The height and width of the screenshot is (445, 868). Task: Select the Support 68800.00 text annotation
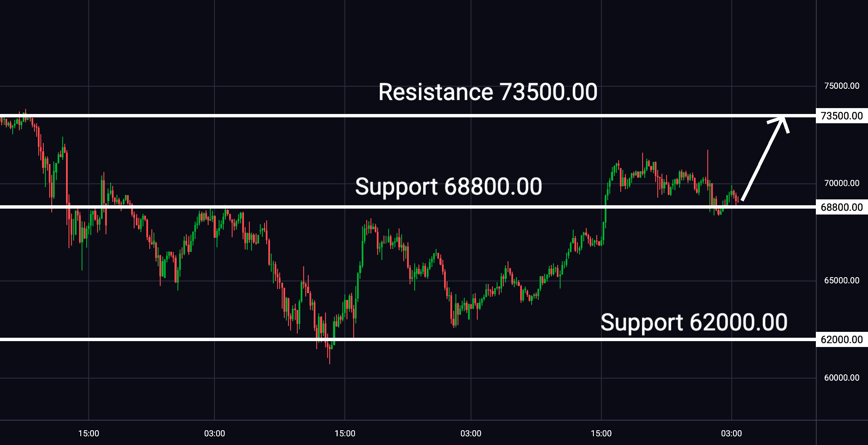pyautogui.click(x=449, y=187)
